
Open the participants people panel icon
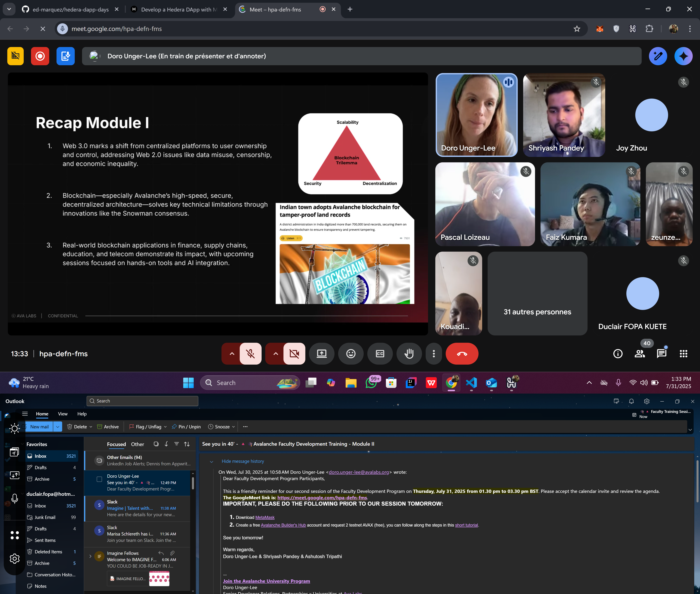point(639,353)
